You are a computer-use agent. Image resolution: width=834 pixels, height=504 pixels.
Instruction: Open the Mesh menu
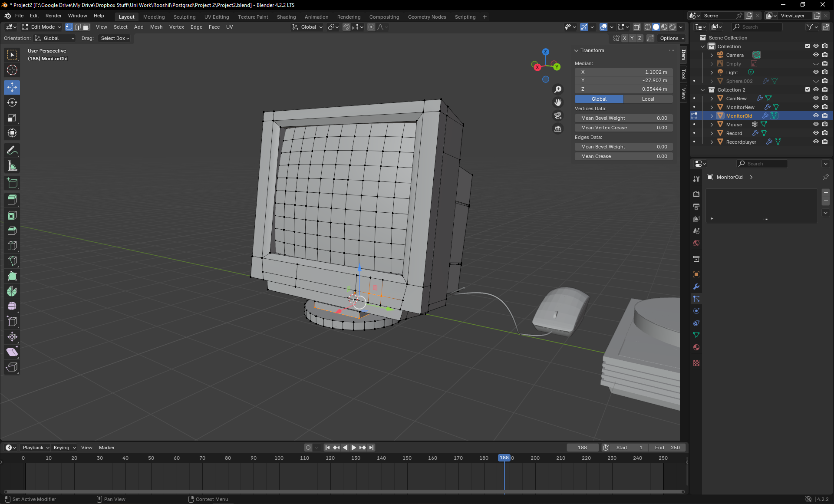pos(156,27)
